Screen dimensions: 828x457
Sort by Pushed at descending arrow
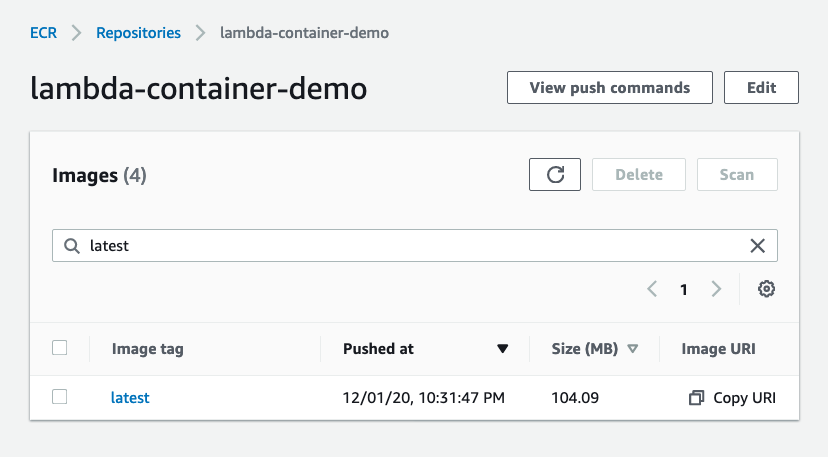502,349
